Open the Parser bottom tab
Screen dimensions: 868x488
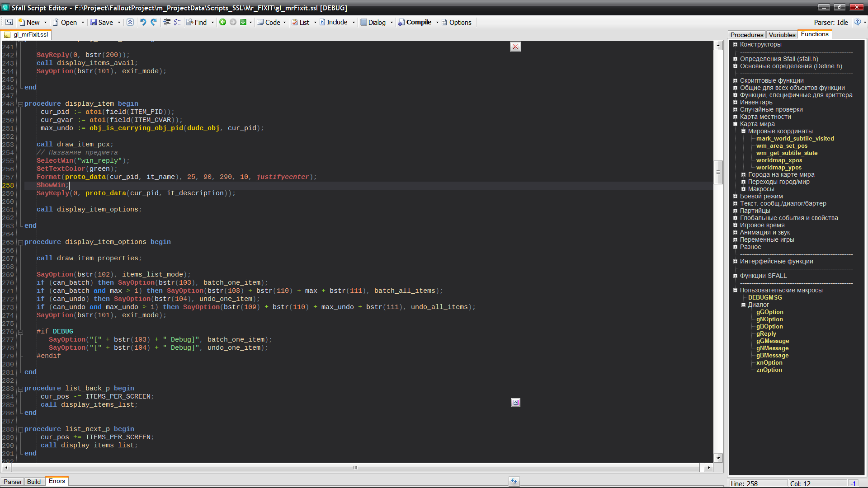pyautogui.click(x=13, y=482)
